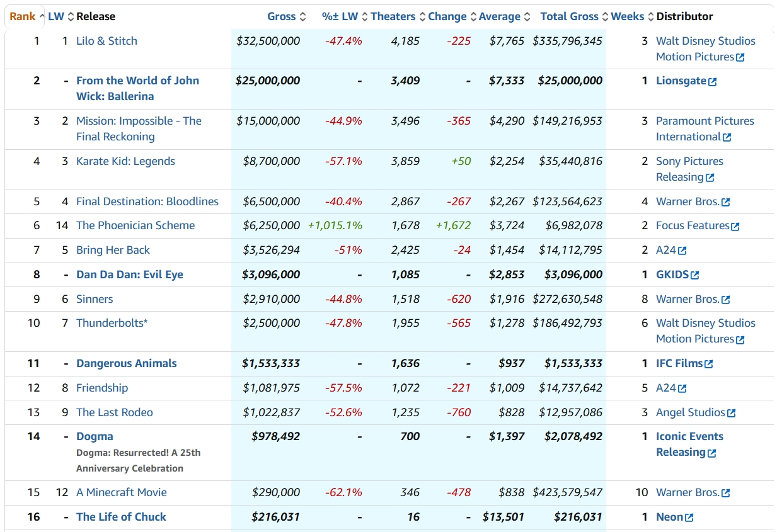
Task: Open Warner Bros. external icon for A Minecraft Movie
Action: (x=726, y=493)
